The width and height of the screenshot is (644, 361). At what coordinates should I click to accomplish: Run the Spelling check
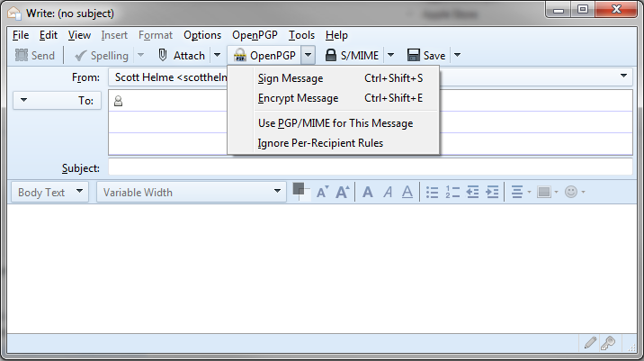click(x=102, y=56)
